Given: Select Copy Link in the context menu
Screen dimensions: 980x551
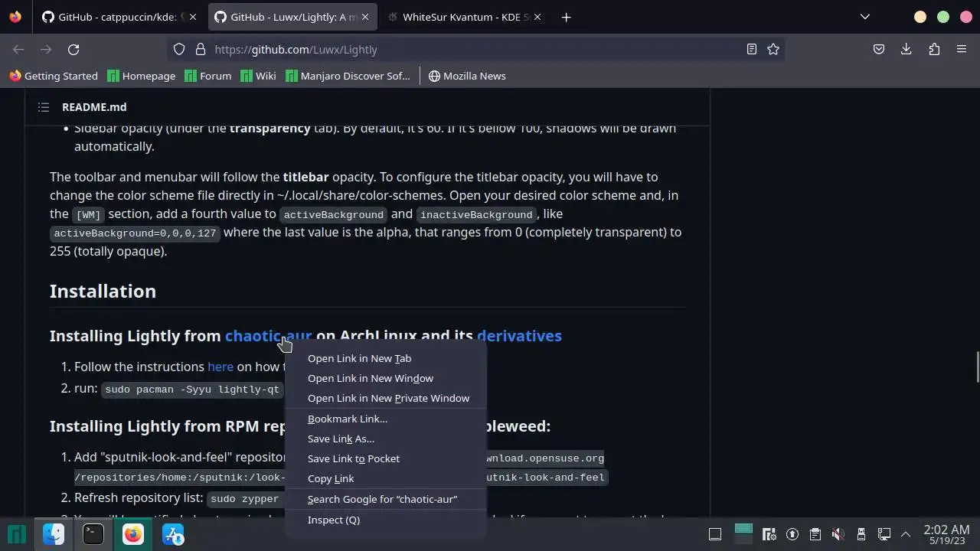Looking at the screenshot, I should pos(386,478).
